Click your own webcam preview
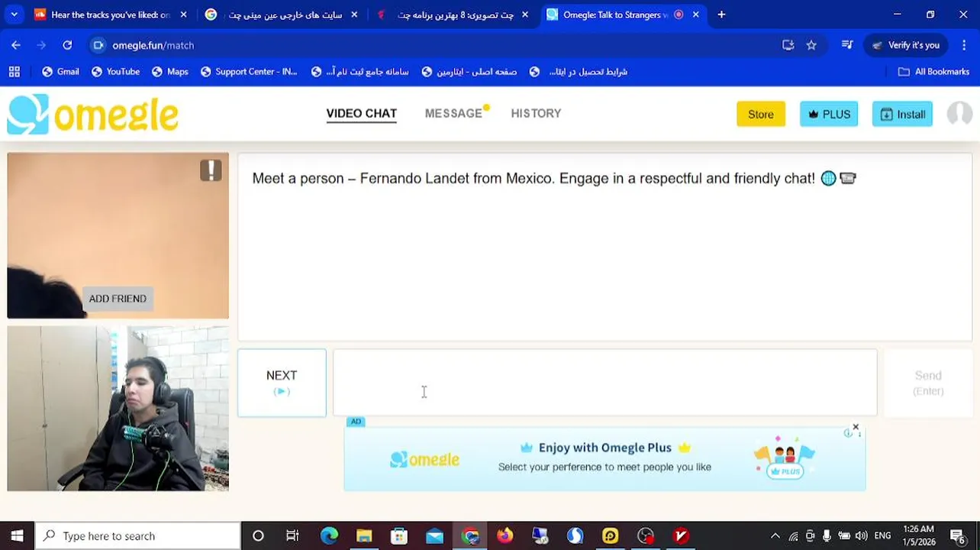The image size is (980, 550). 118,409
